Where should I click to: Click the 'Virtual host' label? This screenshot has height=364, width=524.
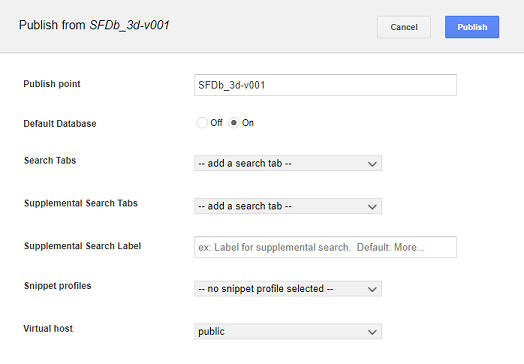pos(48,329)
